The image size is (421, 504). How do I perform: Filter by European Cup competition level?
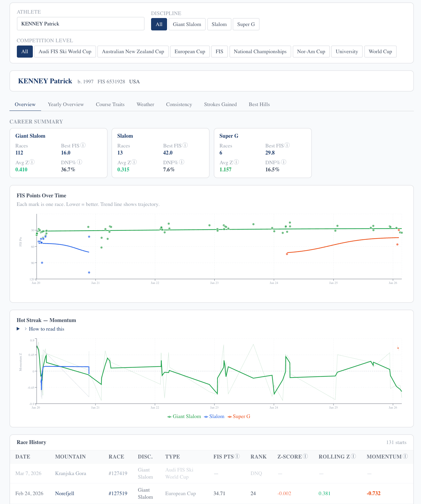point(190,51)
